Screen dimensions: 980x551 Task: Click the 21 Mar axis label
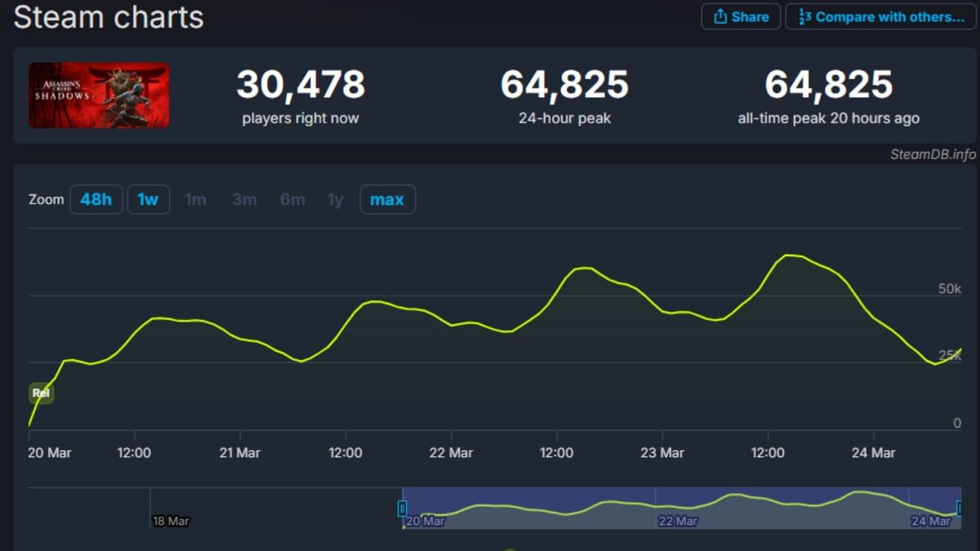pyautogui.click(x=239, y=453)
